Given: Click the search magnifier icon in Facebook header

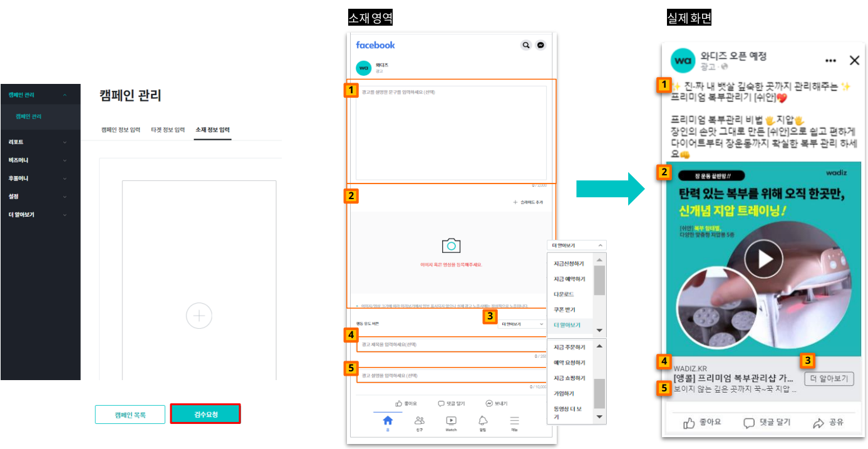Looking at the screenshot, I should point(526,45).
